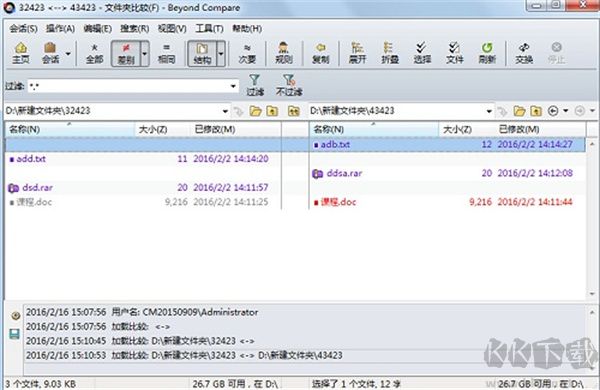Click the 复制 copy toolbar icon
Image resolution: width=600 pixels, height=390 pixels.
click(x=320, y=53)
